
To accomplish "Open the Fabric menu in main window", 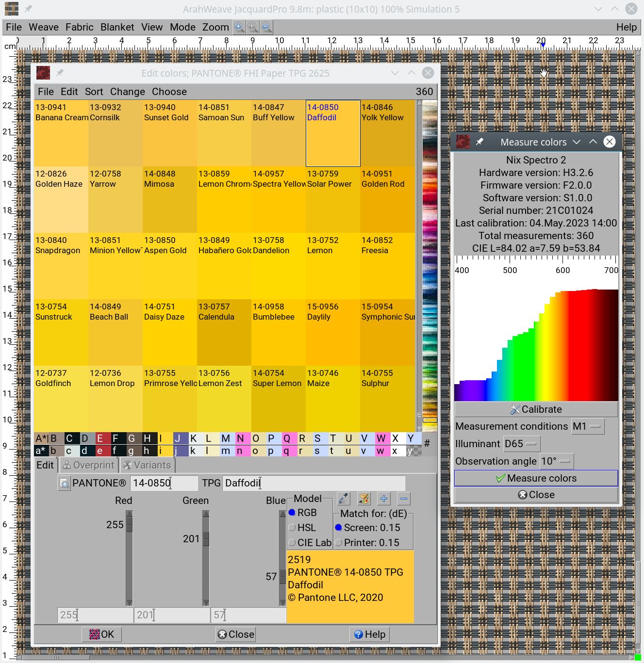I will (x=80, y=27).
